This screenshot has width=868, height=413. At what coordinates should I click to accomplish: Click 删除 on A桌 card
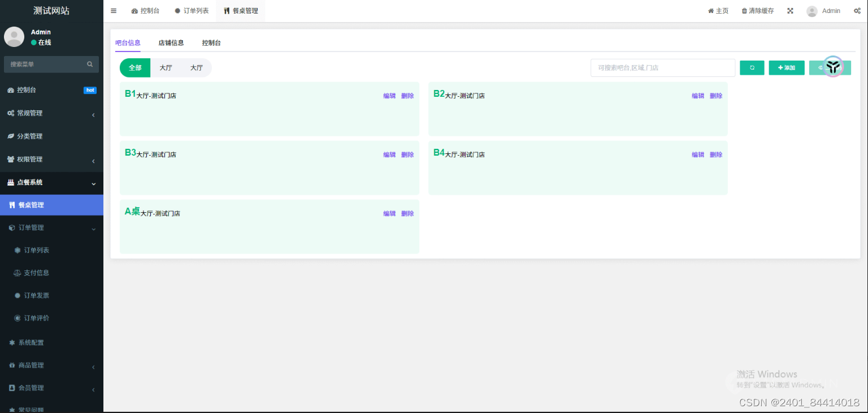[407, 214]
